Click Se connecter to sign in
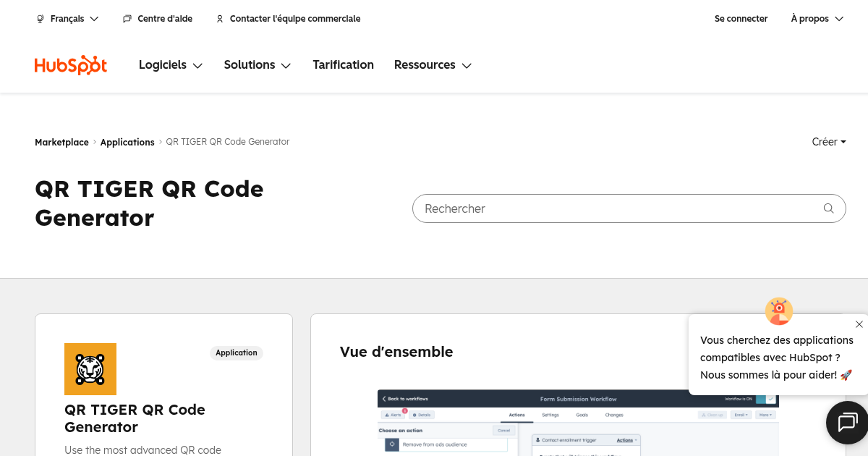868x456 pixels. [x=741, y=19]
